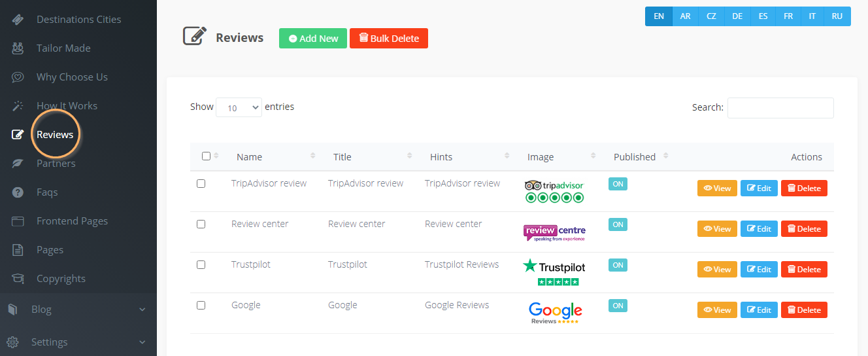Click the Frontend Pages window icon
Screen dimensions: 868x356
click(18, 221)
